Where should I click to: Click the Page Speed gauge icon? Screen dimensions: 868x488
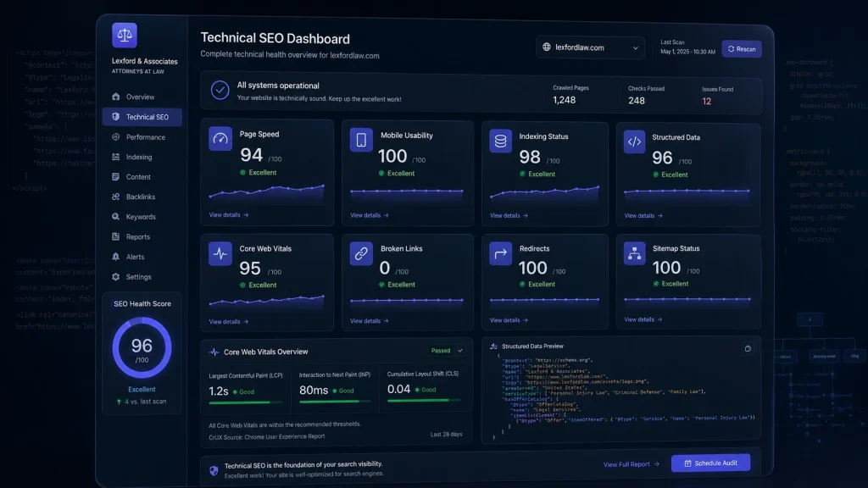[220, 139]
